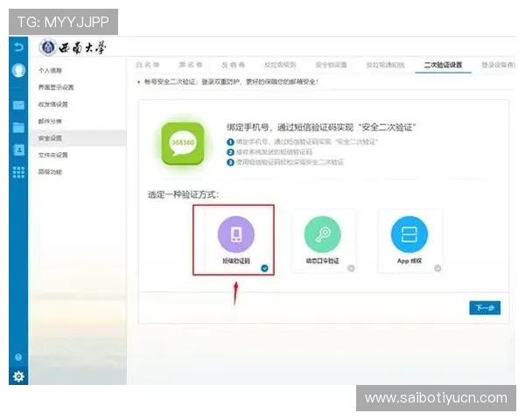The width and height of the screenshot is (525, 420).
Task: Open 邮件分类 in the settings menu
Action: pyautogui.click(x=50, y=122)
